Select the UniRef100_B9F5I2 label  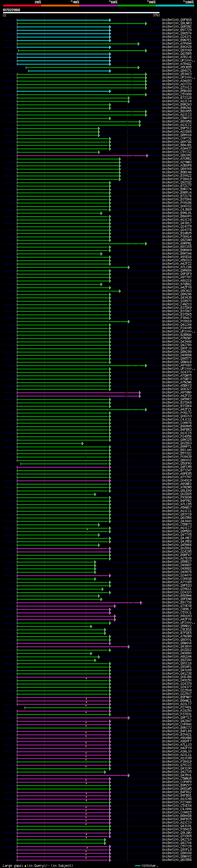[177, 128]
